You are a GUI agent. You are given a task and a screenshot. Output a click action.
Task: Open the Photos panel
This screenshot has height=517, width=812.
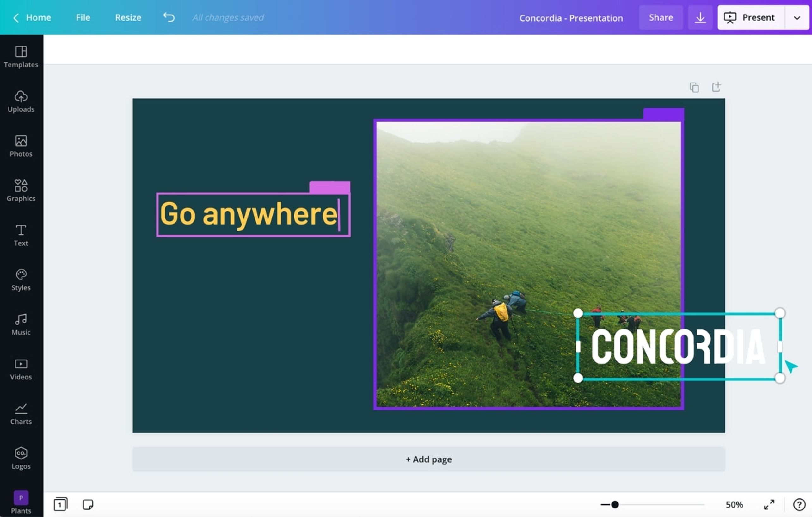tap(21, 146)
